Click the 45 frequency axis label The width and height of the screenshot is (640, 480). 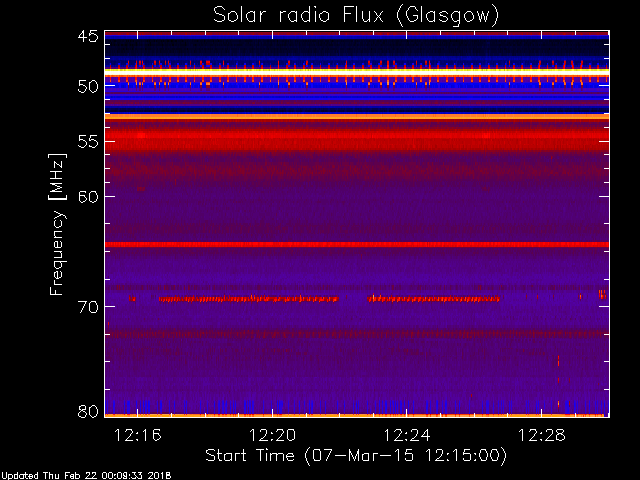[88, 36]
